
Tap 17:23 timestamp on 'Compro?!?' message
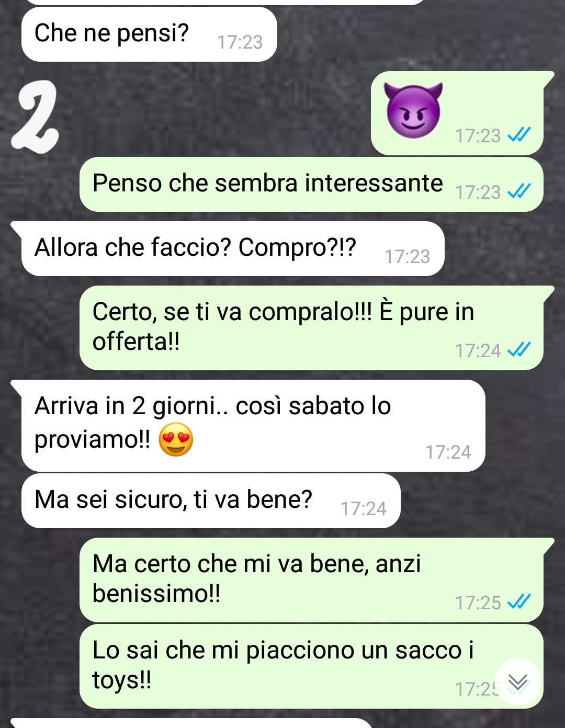407,256
